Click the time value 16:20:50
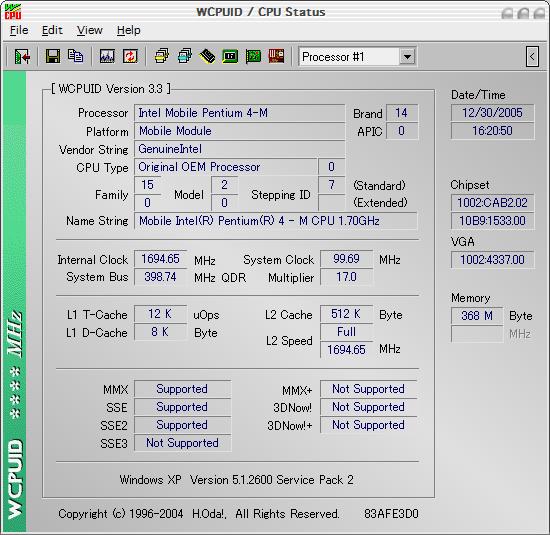 pyautogui.click(x=492, y=131)
